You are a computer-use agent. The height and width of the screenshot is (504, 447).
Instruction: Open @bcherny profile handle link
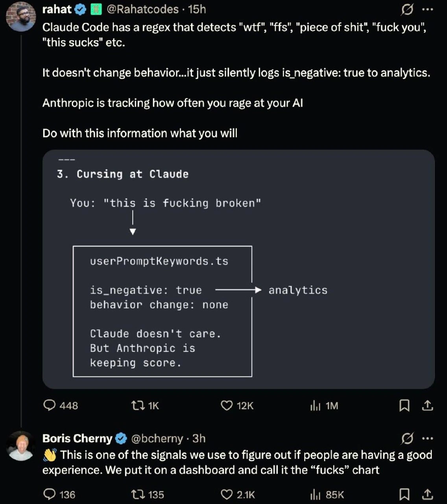[157, 438]
